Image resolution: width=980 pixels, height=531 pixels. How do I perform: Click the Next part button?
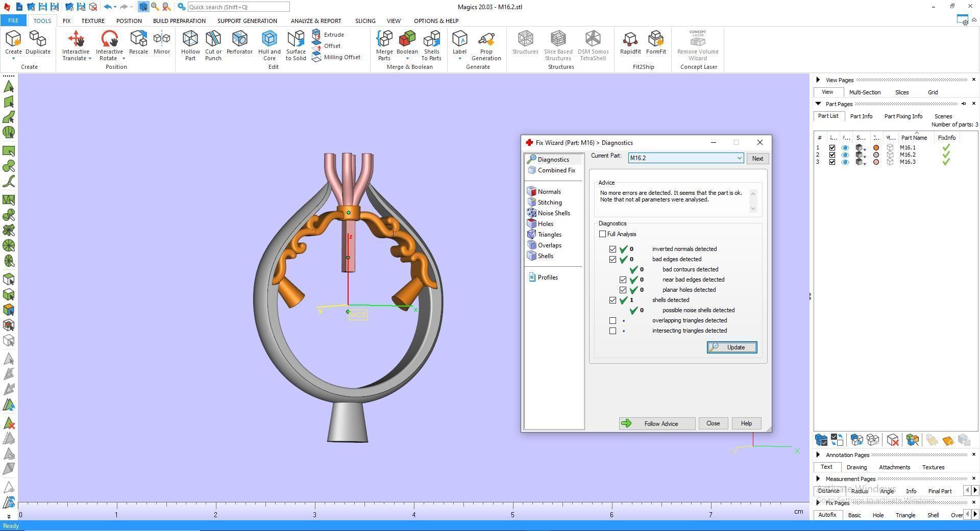757,159
